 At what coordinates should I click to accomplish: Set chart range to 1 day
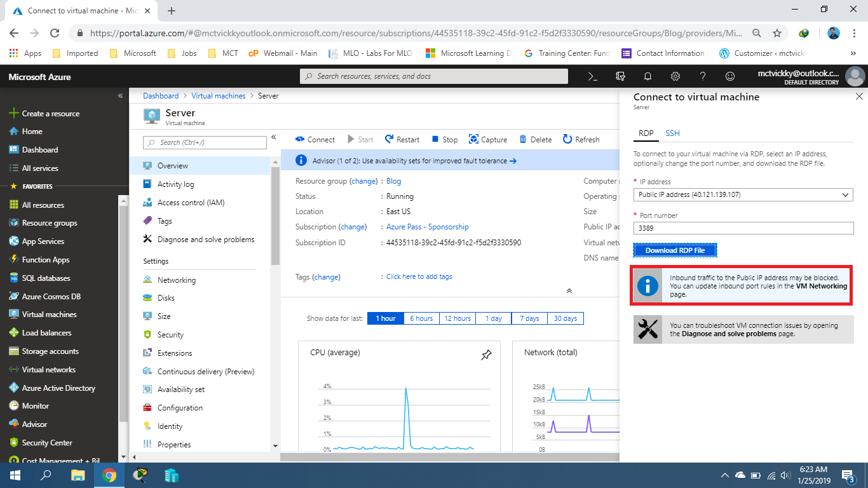(494, 318)
